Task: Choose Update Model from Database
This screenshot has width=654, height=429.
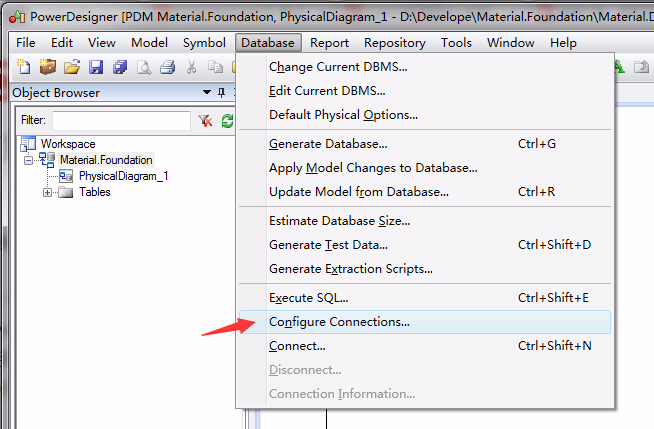Action: [x=425, y=192]
